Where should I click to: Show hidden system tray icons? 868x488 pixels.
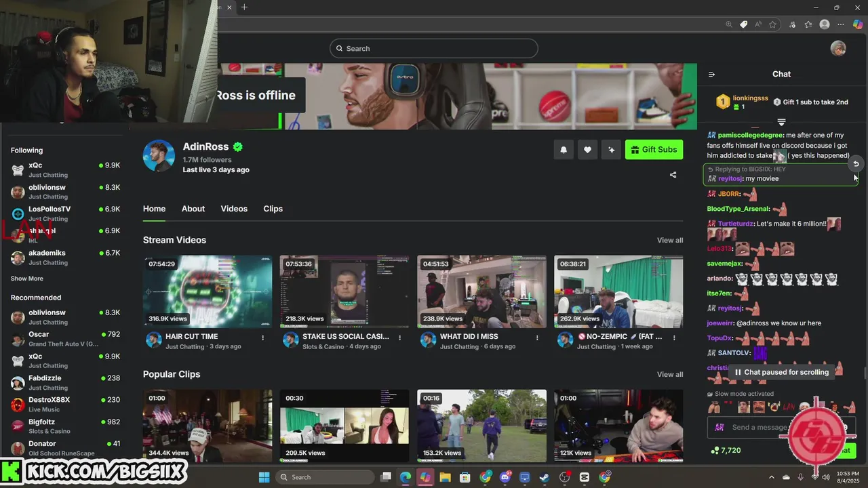tap(772, 477)
